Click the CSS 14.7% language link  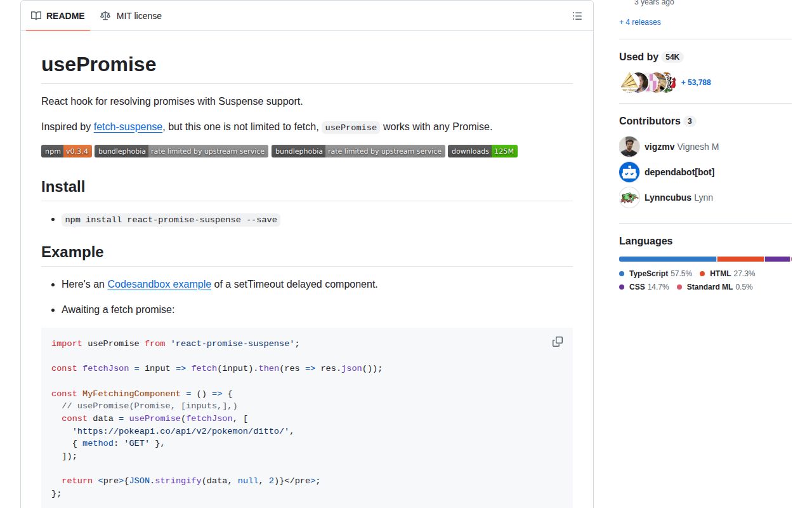[x=644, y=287]
